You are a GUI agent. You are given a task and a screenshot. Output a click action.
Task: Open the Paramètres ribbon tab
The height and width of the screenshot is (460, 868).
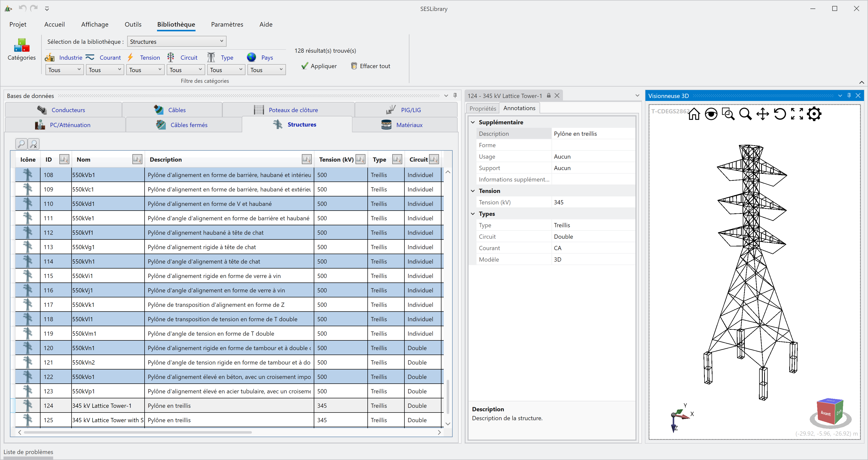[227, 24]
